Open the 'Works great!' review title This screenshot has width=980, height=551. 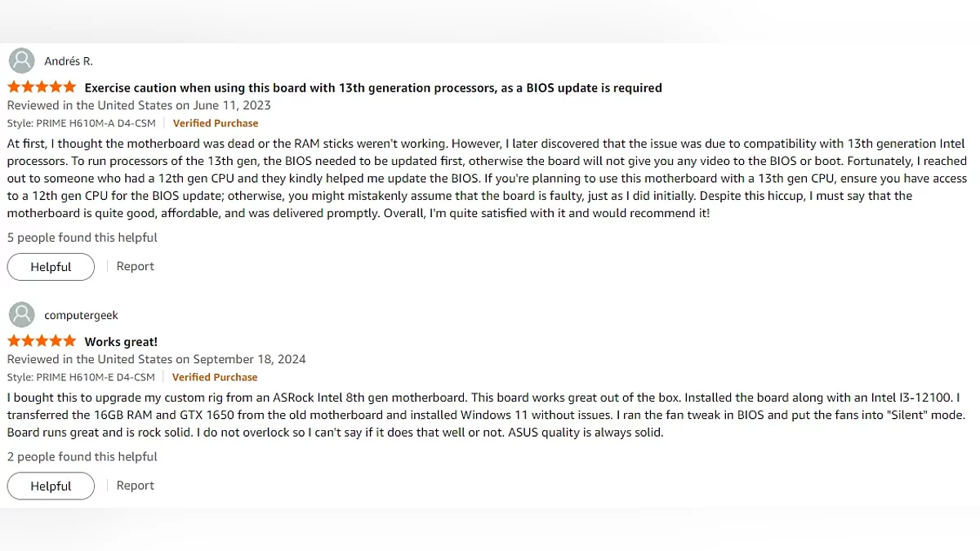tap(121, 341)
